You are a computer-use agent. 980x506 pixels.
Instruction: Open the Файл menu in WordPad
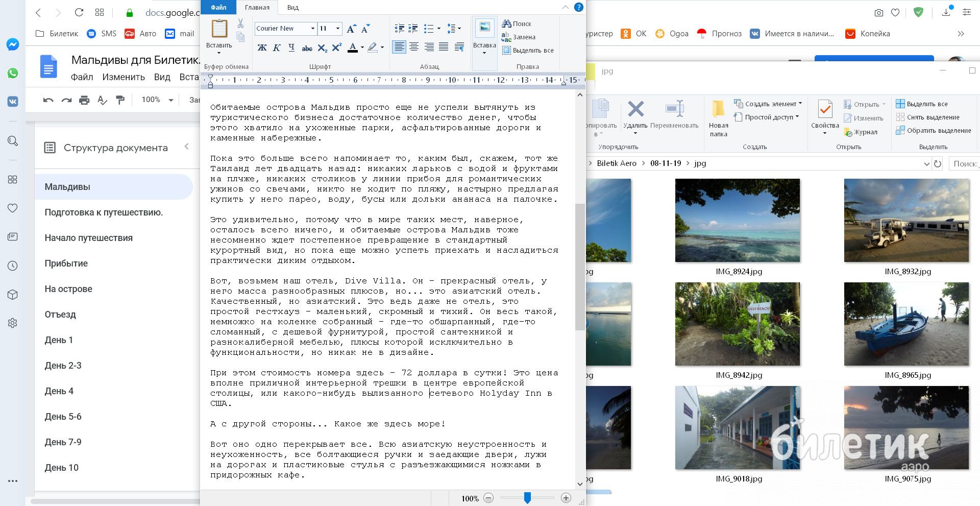tap(218, 8)
